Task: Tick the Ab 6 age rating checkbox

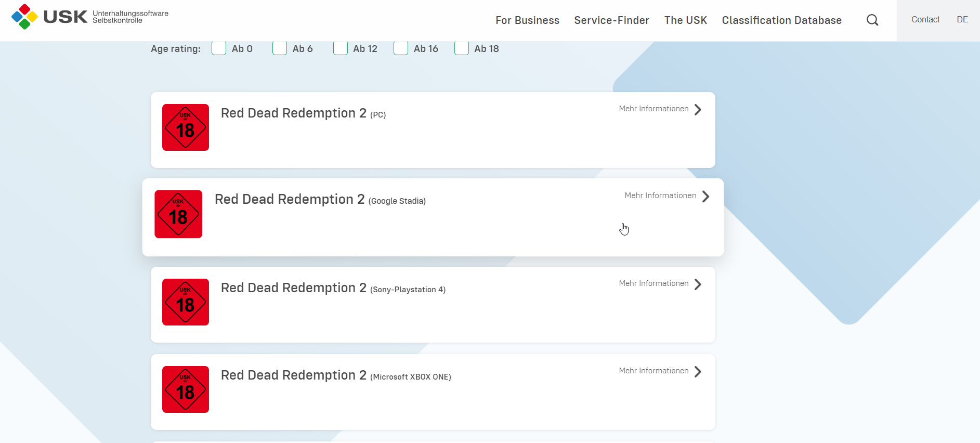Action: click(280, 48)
